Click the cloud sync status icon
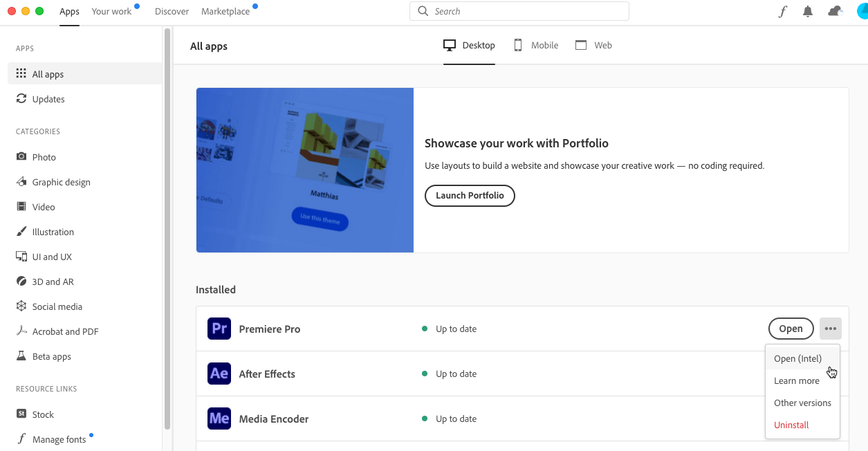Screen dimensions: 868x451 (835, 12)
